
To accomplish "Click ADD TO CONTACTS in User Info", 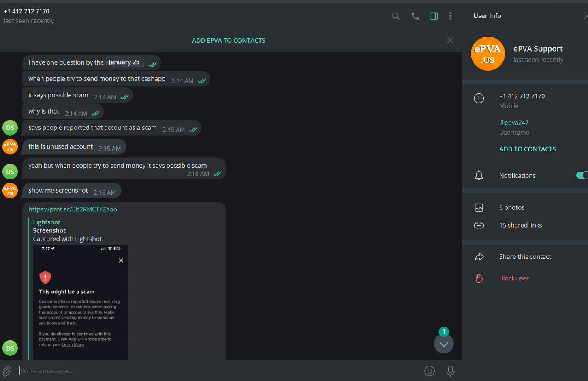I will 527,149.
